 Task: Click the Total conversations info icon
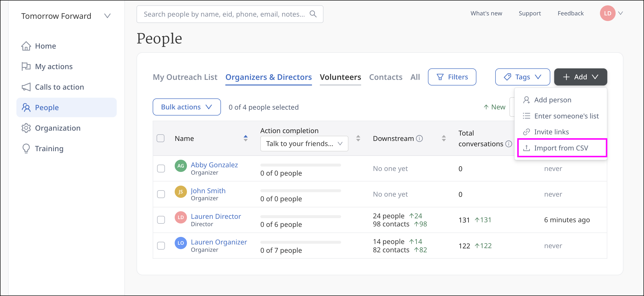tap(508, 144)
